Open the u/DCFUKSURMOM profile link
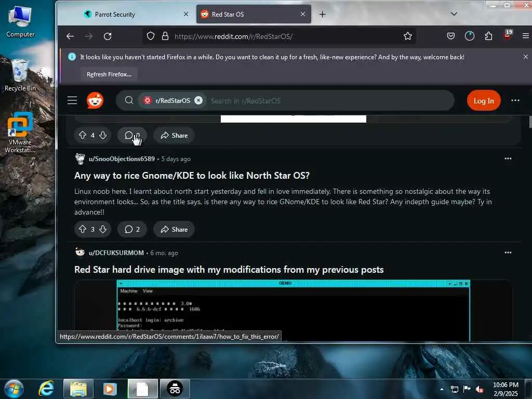The width and height of the screenshot is (532, 399). (116, 253)
